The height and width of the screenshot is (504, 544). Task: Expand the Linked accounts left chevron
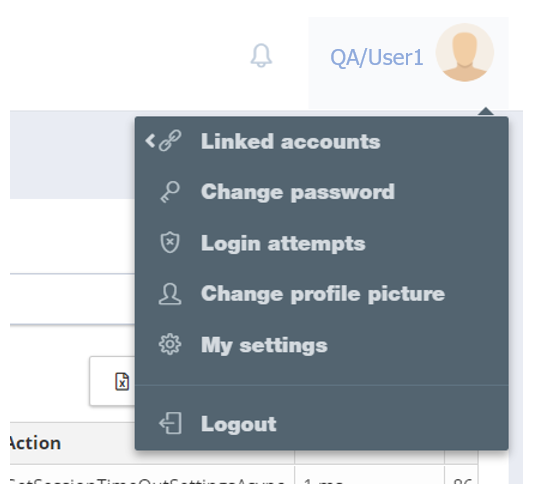(150, 141)
